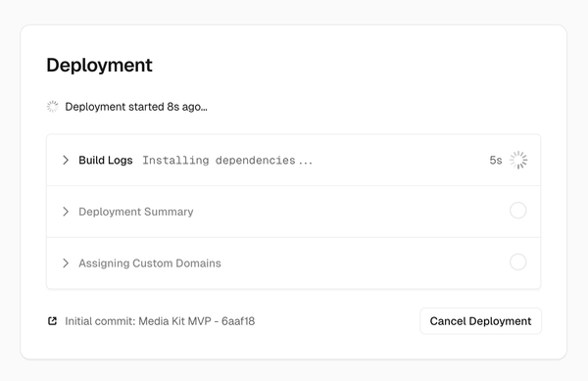
Task: Click the Build Logs label
Action: [x=106, y=161]
